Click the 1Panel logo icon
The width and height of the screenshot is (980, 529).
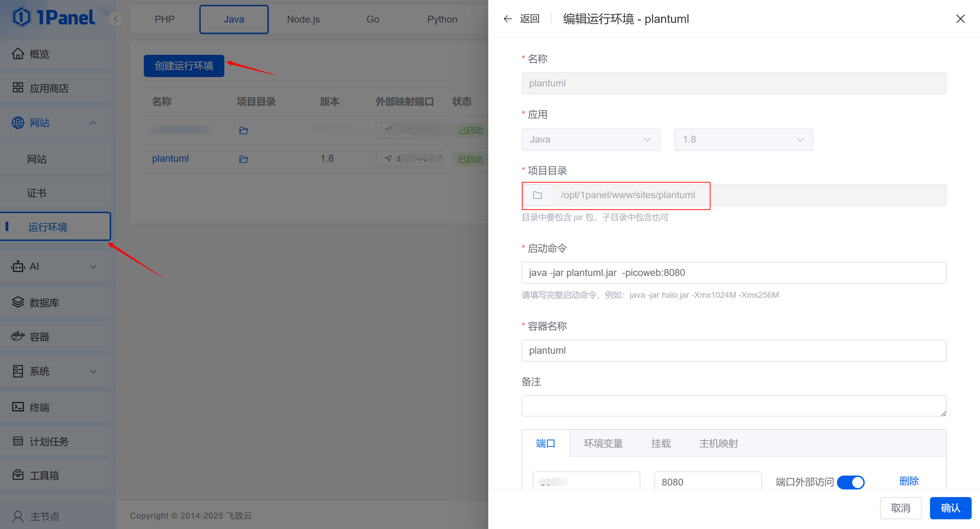point(21,17)
